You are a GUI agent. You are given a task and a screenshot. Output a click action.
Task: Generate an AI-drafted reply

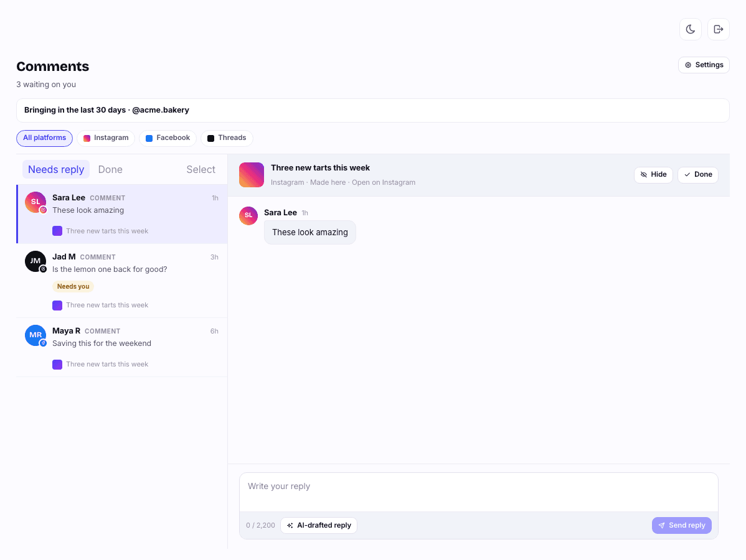click(319, 525)
